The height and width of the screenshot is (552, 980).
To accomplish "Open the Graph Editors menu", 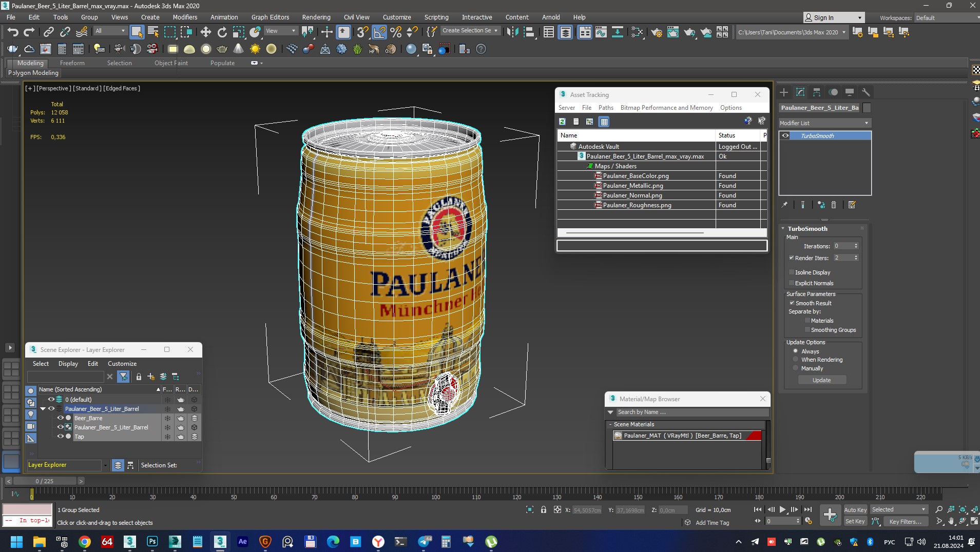I will 270,17.
